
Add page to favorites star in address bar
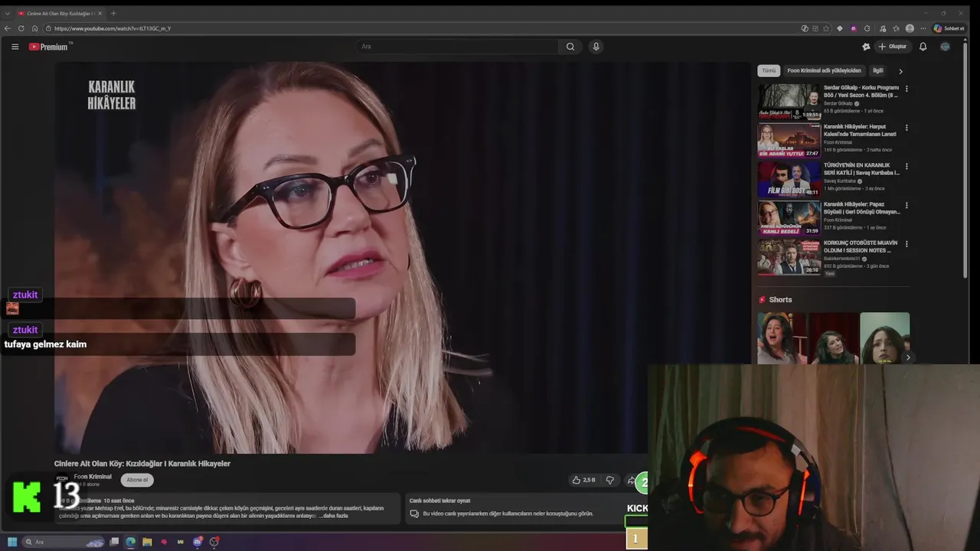[826, 28]
